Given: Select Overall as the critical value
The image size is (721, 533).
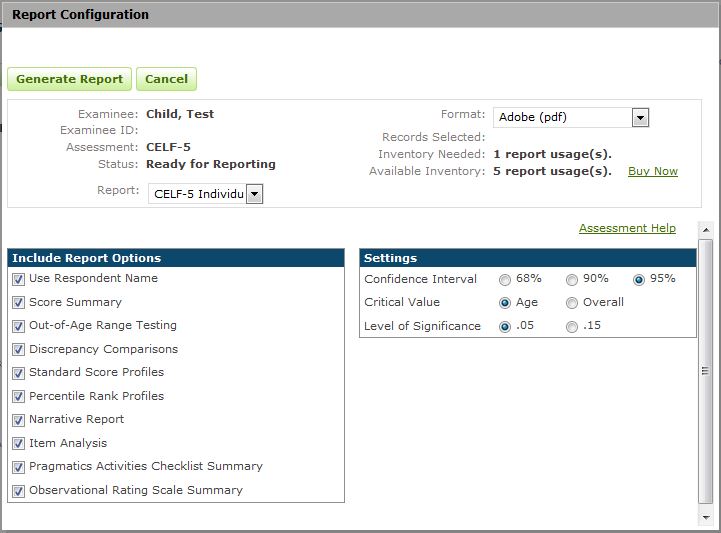Looking at the screenshot, I should pyautogui.click(x=572, y=303).
